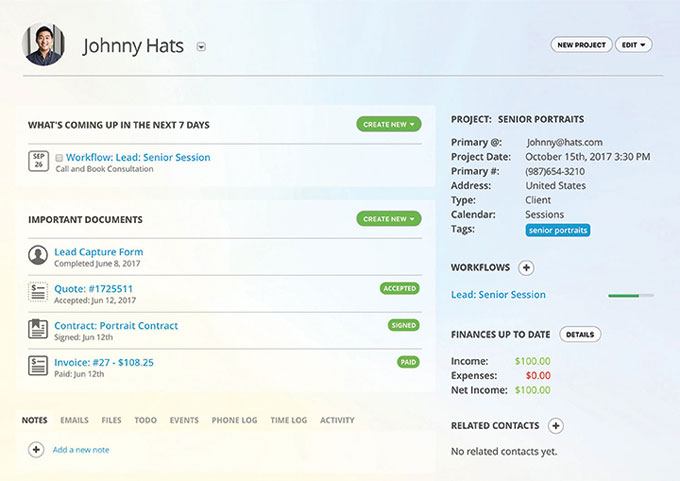
Task: Click the senior portraits tag
Action: coord(558,230)
